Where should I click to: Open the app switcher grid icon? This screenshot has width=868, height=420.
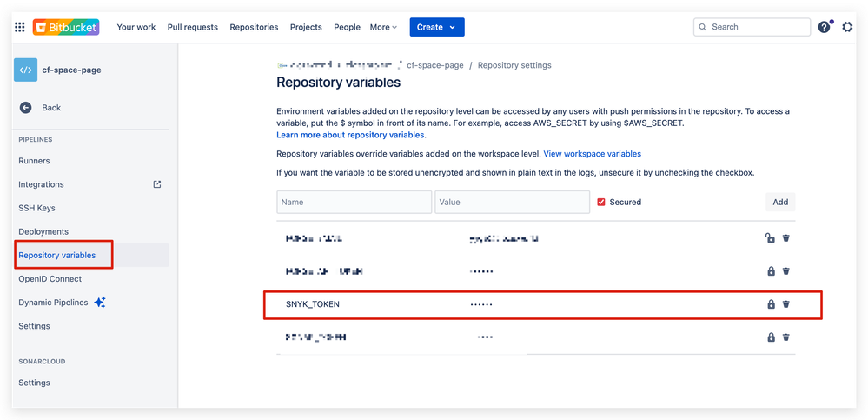tap(19, 27)
